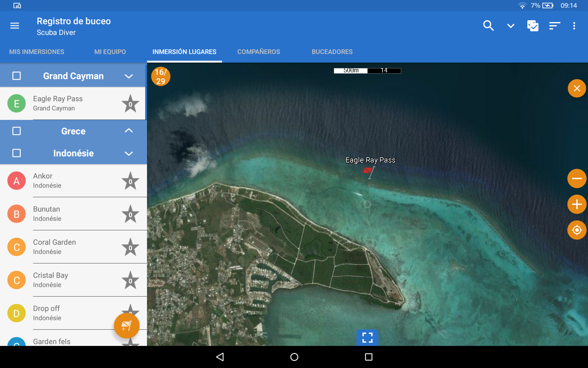This screenshot has height=368, width=588.
Task: Zoom in the map with plus button
Action: 577,204
